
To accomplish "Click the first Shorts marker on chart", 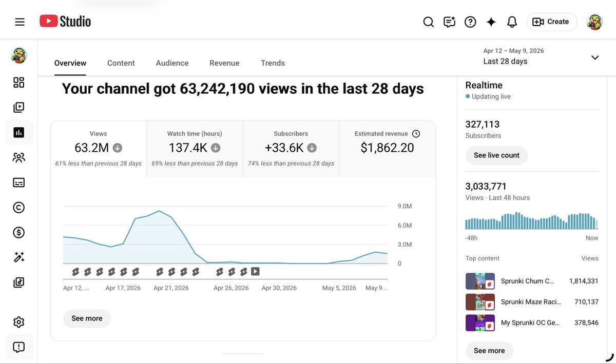I will click(75, 272).
